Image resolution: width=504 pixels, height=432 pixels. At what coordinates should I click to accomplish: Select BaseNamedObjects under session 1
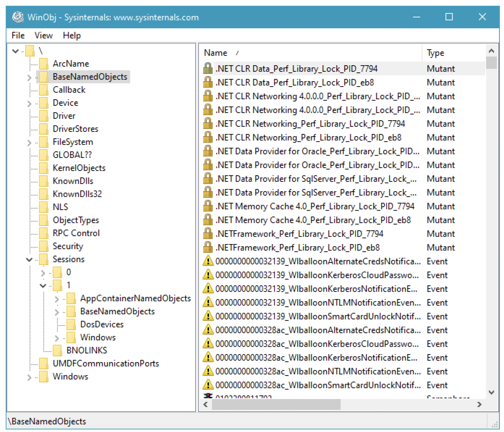[x=117, y=311]
